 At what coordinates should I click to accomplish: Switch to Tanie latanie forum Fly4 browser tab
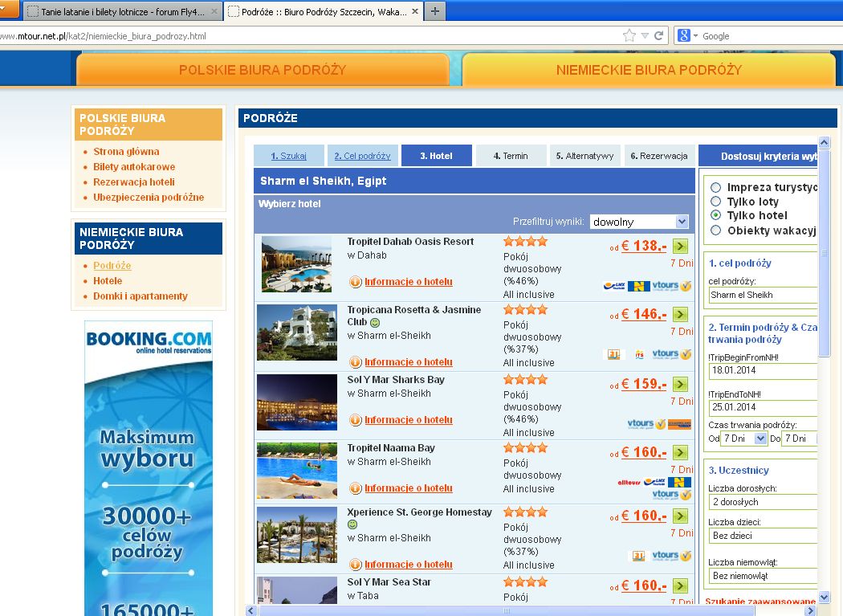click(123, 11)
